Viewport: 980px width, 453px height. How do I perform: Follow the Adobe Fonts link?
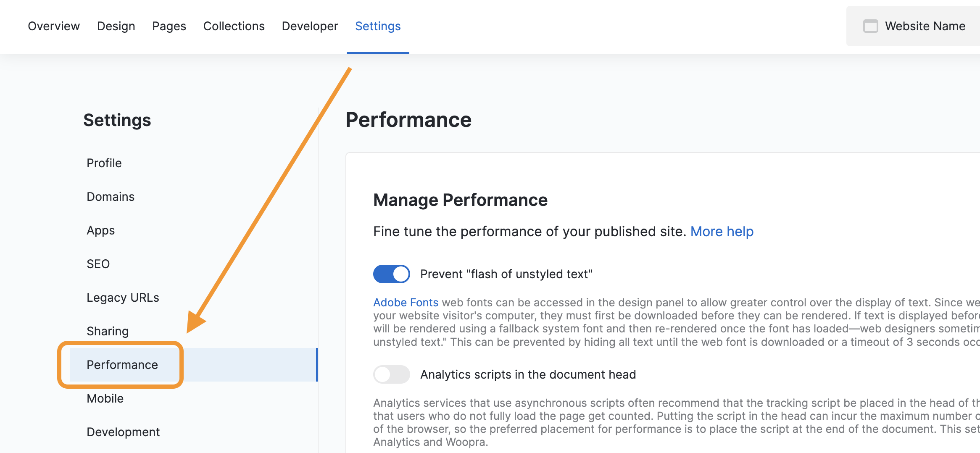click(406, 303)
